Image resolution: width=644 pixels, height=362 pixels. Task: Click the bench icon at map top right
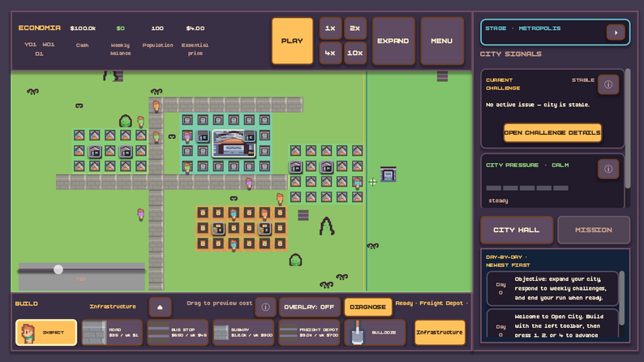[x=442, y=76]
